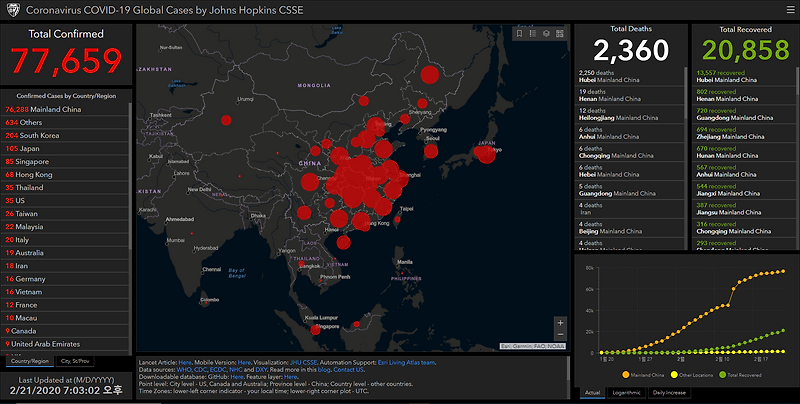Open the map bookmarks tool
800x404 pixels.
click(x=519, y=34)
